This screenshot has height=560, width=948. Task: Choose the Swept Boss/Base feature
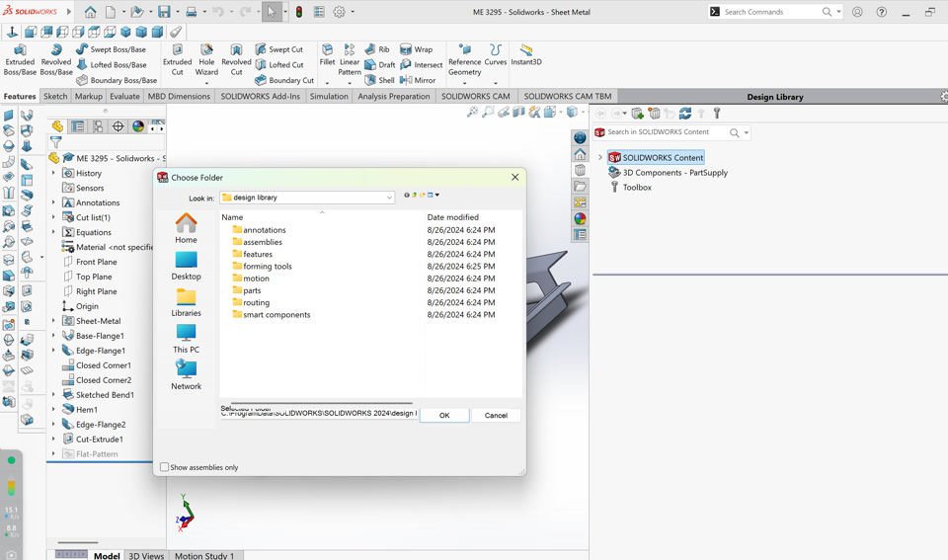(x=112, y=49)
